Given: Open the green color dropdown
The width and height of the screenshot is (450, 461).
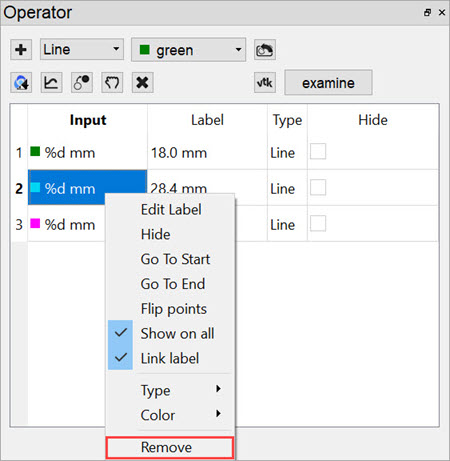Looking at the screenshot, I should click(x=188, y=50).
